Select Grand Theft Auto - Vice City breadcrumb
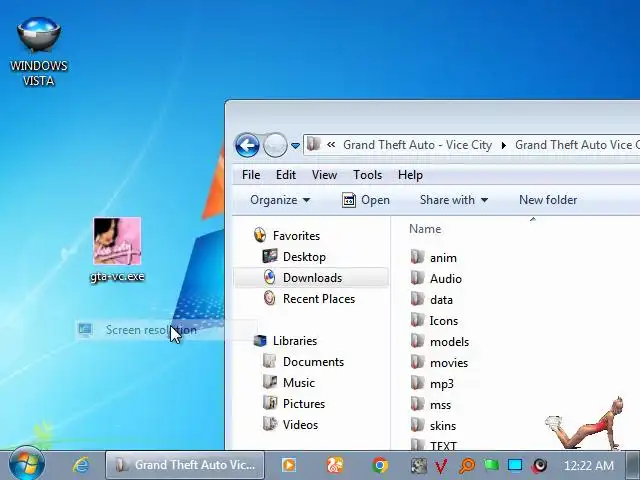This screenshot has width=640, height=480. (417, 145)
